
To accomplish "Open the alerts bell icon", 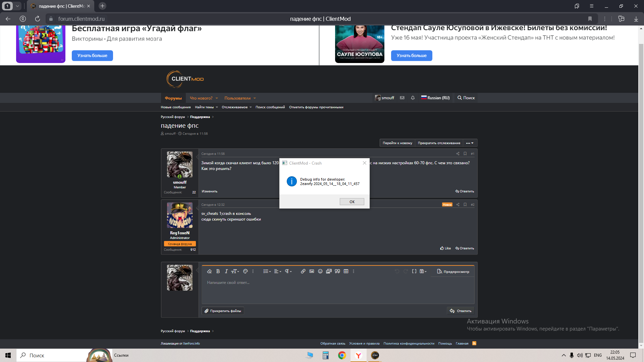I will tap(413, 98).
